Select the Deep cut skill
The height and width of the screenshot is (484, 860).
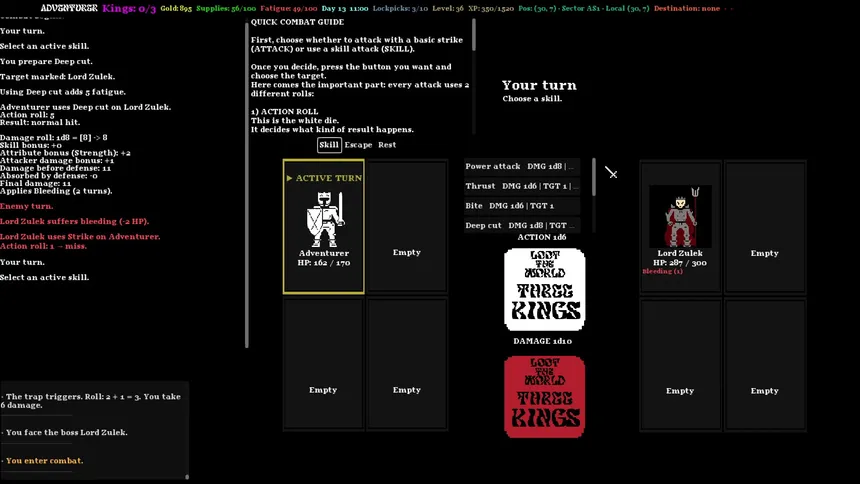tap(522, 226)
